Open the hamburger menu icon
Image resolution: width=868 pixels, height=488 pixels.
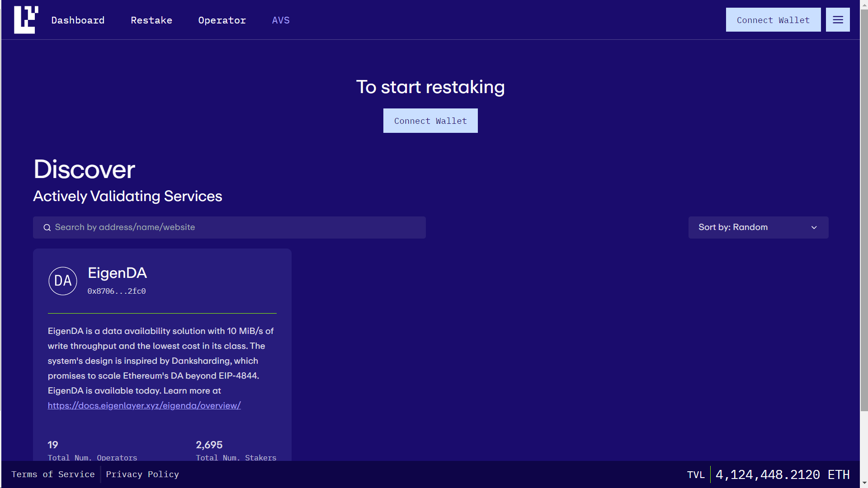838,20
